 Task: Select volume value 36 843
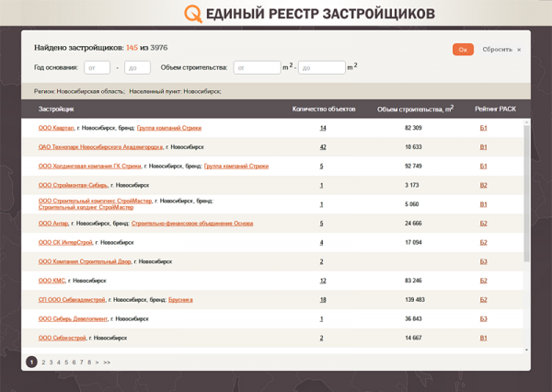pos(413,318)
